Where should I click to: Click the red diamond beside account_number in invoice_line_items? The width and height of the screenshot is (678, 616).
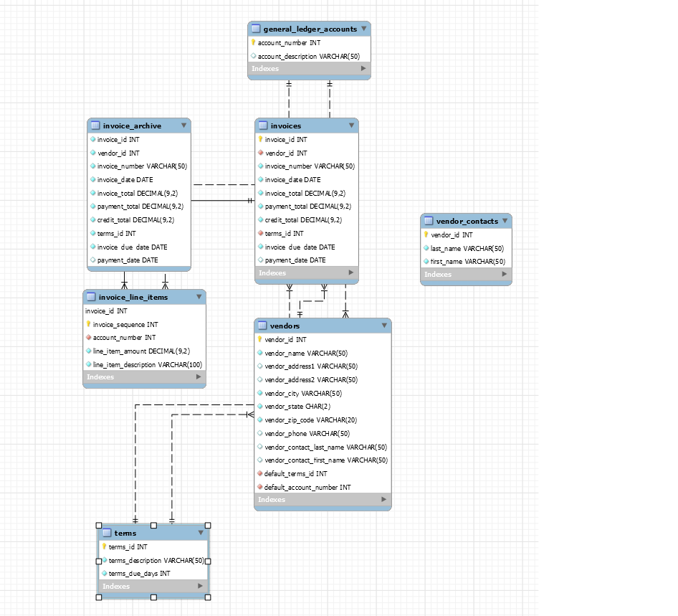88,337
